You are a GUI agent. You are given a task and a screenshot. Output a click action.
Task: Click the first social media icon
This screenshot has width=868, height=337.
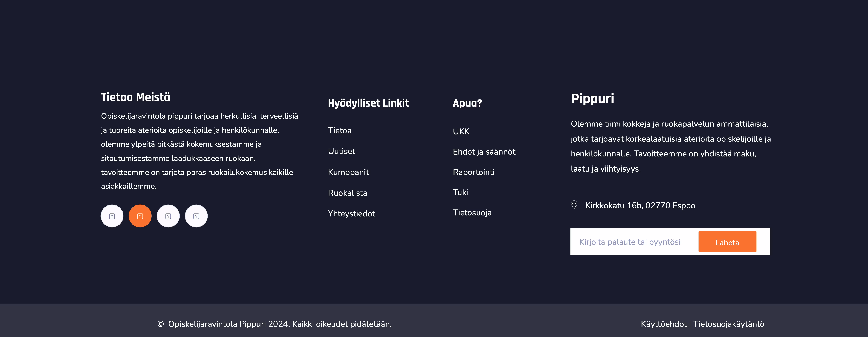point(112,216)
